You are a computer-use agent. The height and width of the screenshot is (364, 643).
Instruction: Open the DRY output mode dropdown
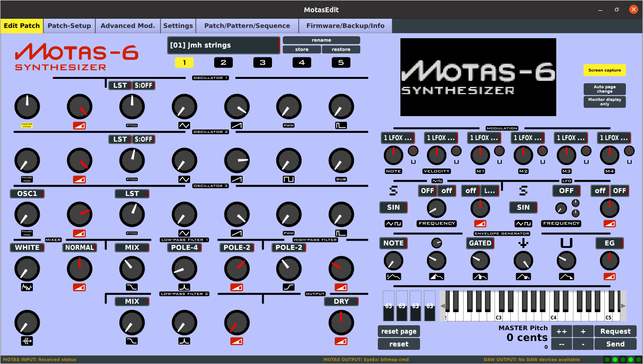point(341,301)
